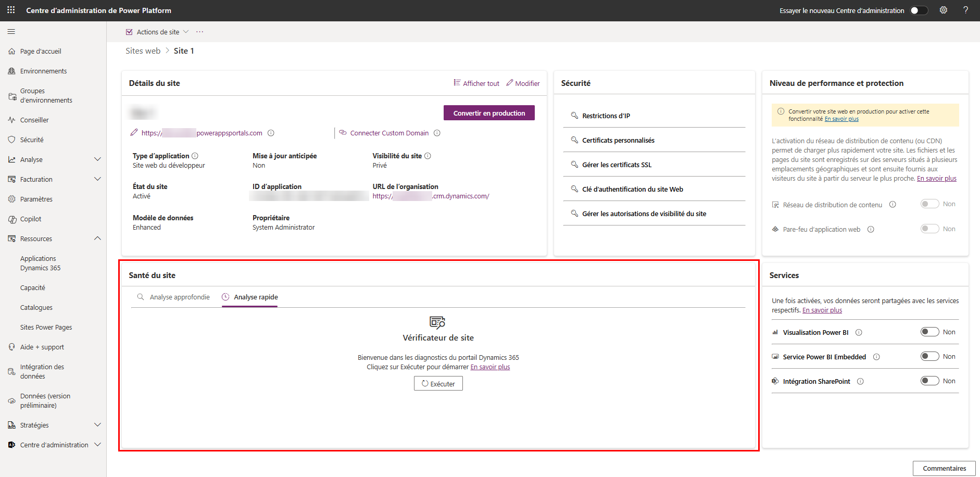This screenshot has width=980, height=477.
Task: Show info for Service Power BI Embedded
Action: pyautogui.click(x=876, y=357)
